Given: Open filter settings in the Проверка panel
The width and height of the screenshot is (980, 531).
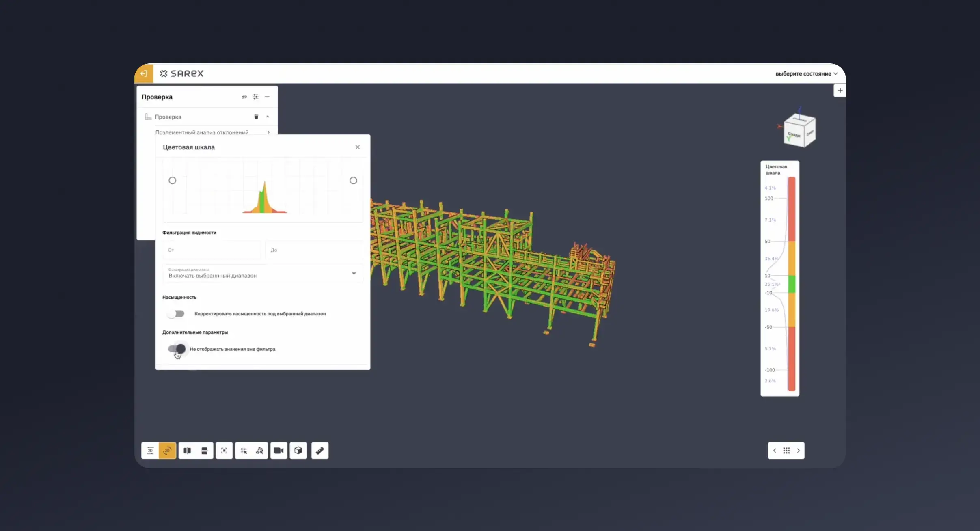Looking at the screenshot, I should coord(256,97).
